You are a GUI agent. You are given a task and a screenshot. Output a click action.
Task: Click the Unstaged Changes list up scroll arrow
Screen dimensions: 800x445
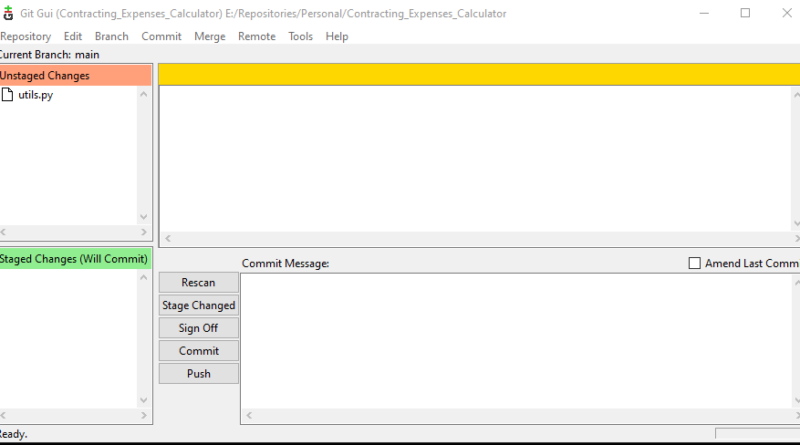pyautogui.click(x=143, y=94)
